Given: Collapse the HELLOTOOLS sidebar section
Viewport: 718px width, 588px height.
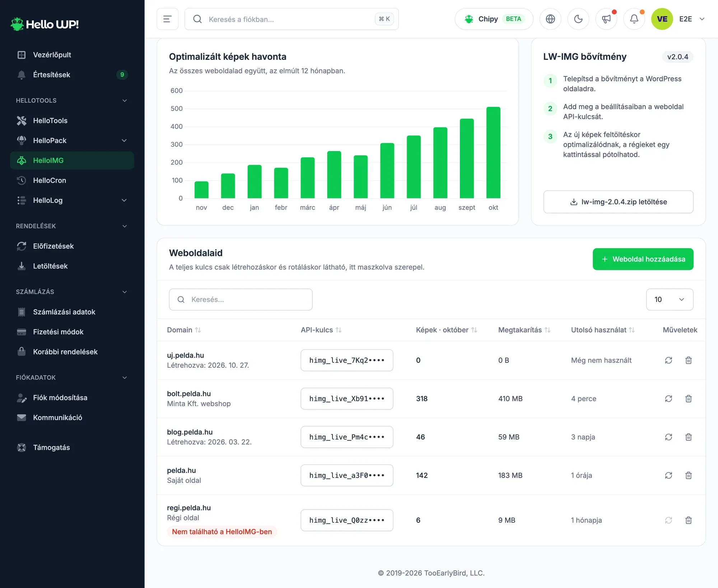Looking at the screenshot, I should tap(72, 100).
